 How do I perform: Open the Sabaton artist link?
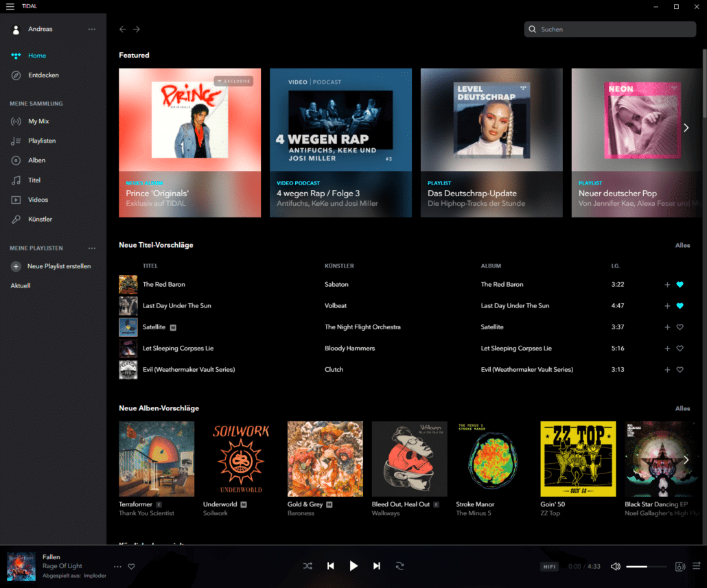336,285
